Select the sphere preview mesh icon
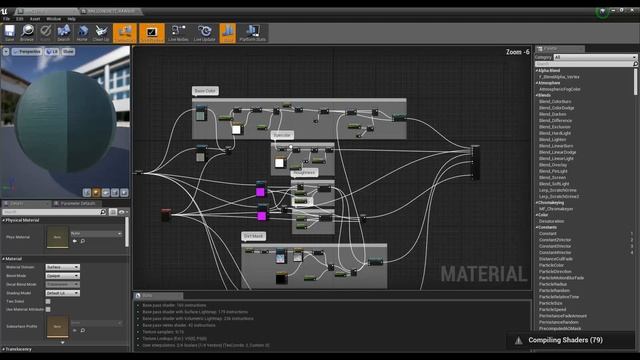640x360 pixels. pyautogui.click(x=96, y=192)
